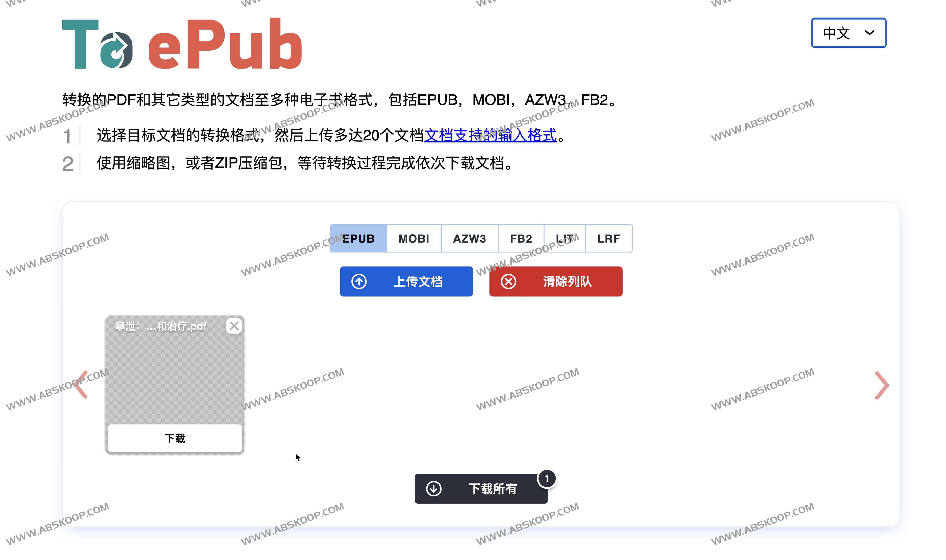Switch to the LIT format tab
This screenshot has height=560, width=946.
564,238
